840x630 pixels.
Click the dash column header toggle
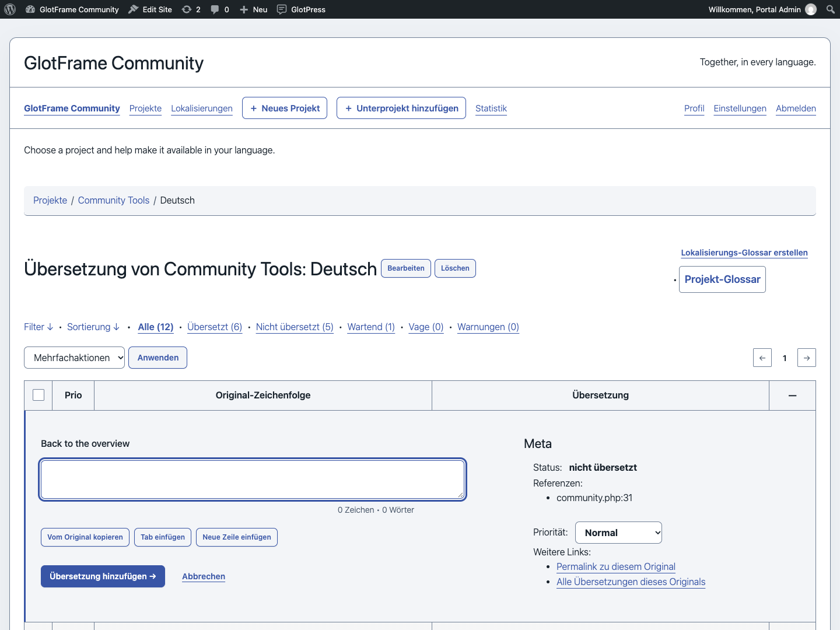(792, 395)
